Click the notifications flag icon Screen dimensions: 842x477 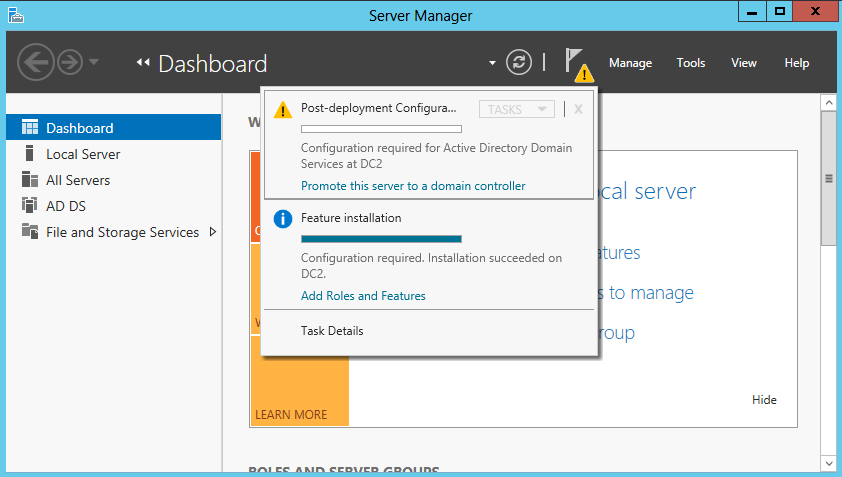(x=579, y=65)
